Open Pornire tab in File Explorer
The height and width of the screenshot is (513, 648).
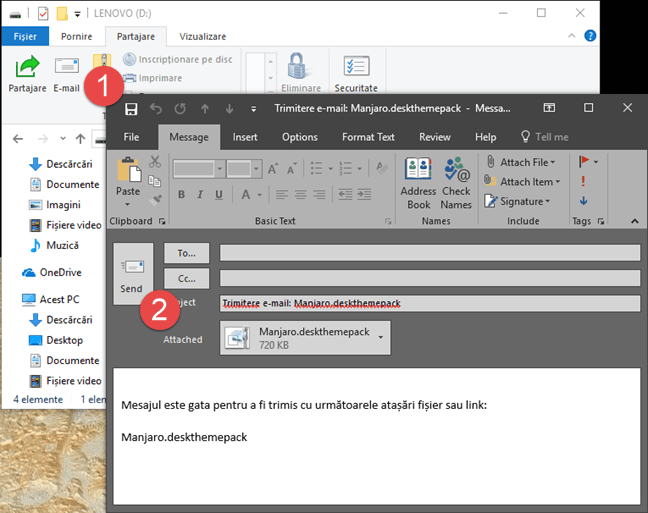coord(76,36)
